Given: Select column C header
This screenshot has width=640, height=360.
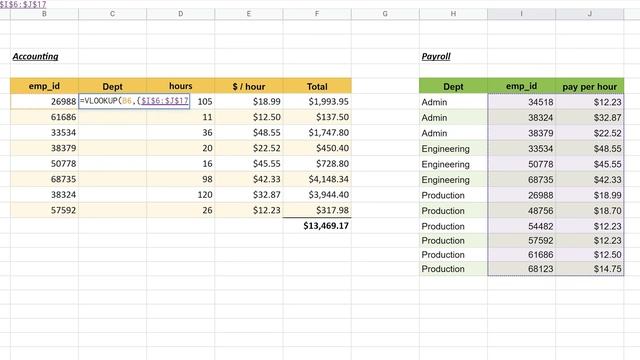Looking at the screenshot, I should point(112,14).
